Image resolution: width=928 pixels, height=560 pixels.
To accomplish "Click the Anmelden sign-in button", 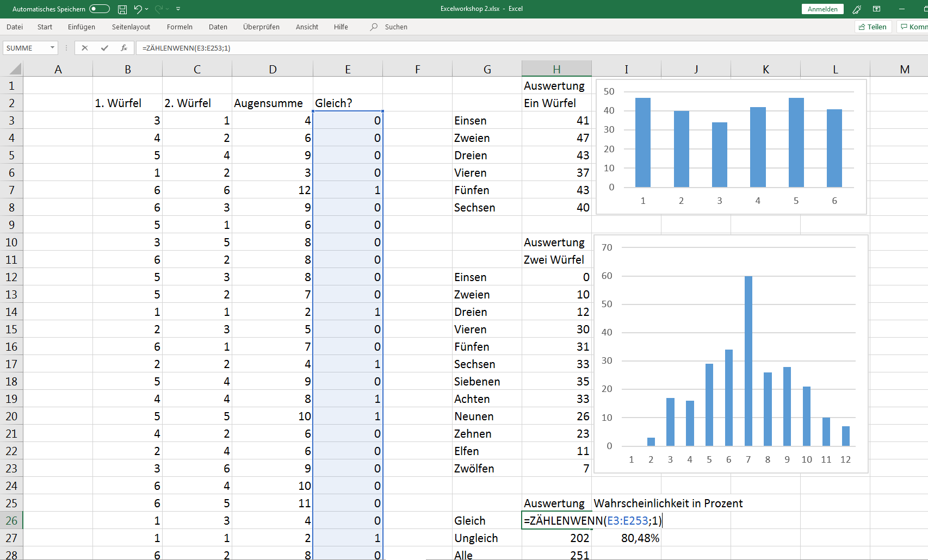I will click(x=822, y=9).
